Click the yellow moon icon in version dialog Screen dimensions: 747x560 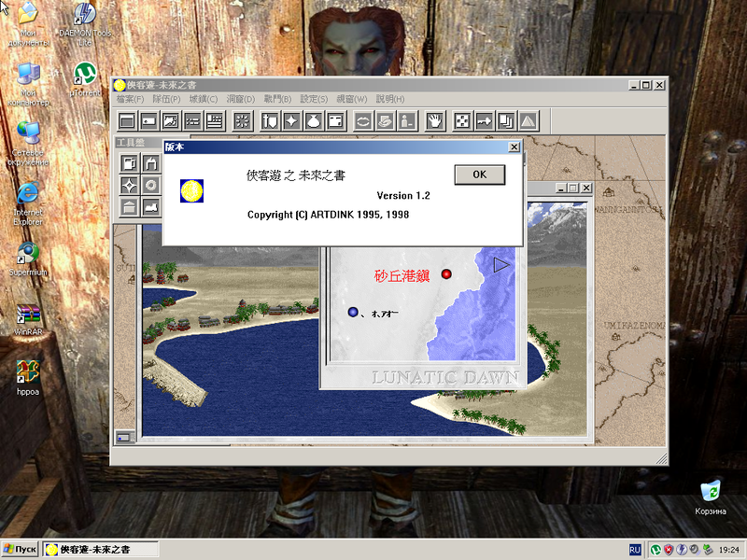(191, 191)
